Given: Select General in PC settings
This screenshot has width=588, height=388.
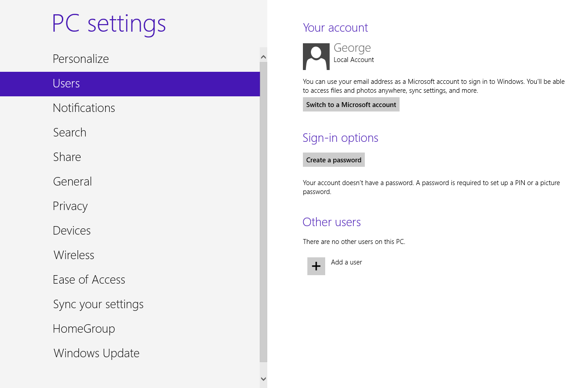Looking at the screenshot, I should click(130, 182).
